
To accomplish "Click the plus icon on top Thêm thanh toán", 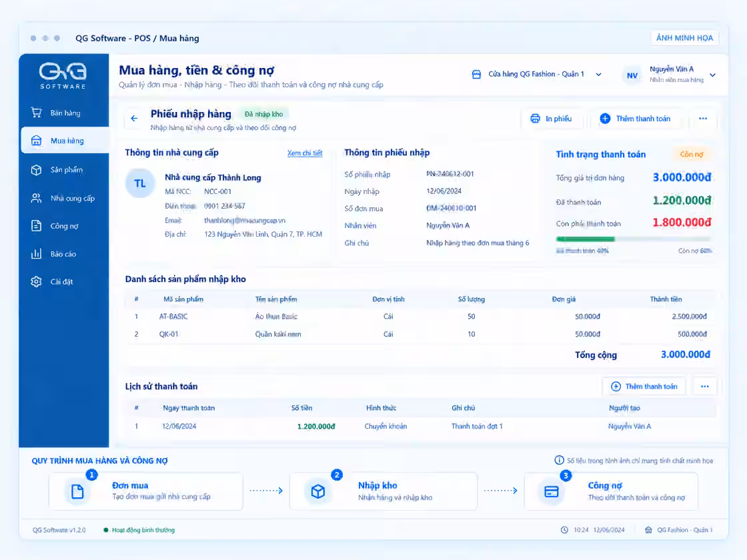I will pos(605,119).
